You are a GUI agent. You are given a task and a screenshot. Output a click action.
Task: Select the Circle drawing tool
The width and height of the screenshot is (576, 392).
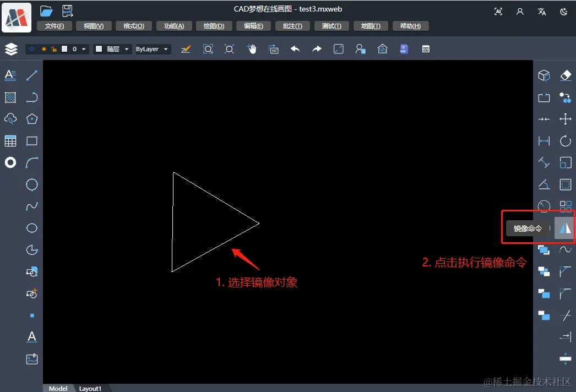(32, 184)
